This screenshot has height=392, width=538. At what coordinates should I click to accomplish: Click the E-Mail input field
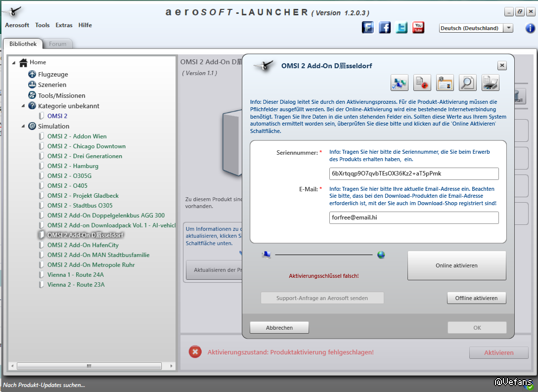tap(414, 218)
